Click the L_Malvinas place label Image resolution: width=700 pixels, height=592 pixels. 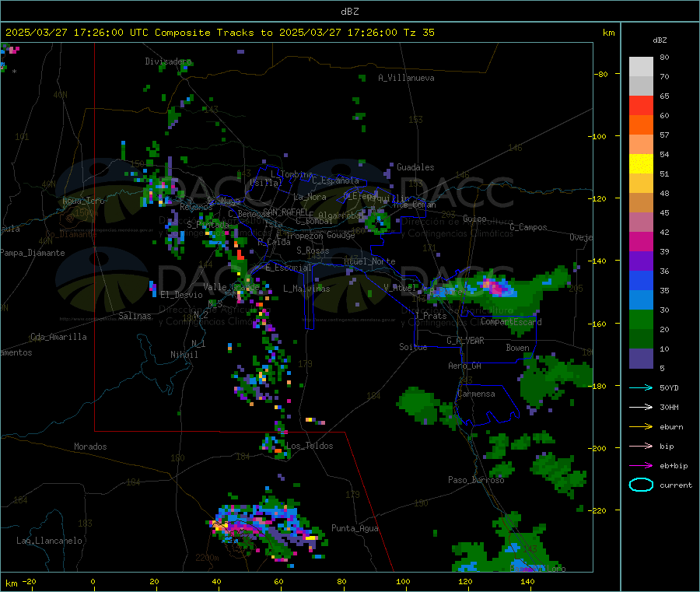[x=306, y=289]
